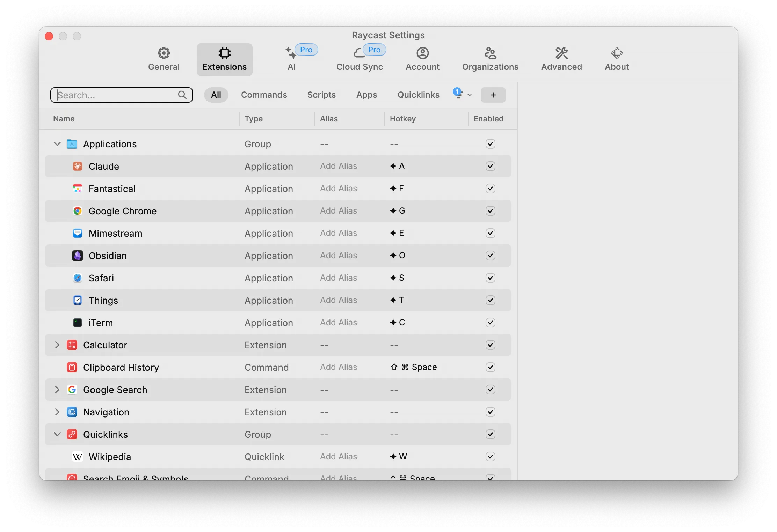777x532 pixels.
Task: Expand the Applications group
Action: point(57,144)
